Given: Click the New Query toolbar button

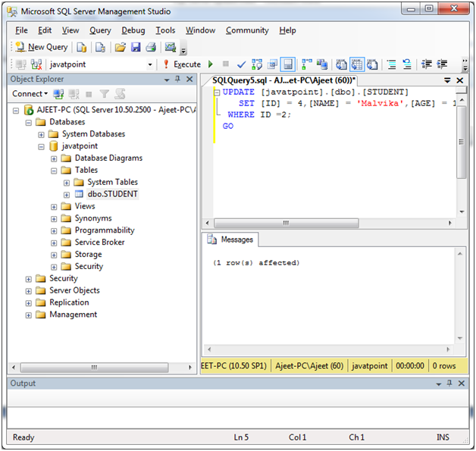Looking at the screenshot, I should click(x=42, y=47).
